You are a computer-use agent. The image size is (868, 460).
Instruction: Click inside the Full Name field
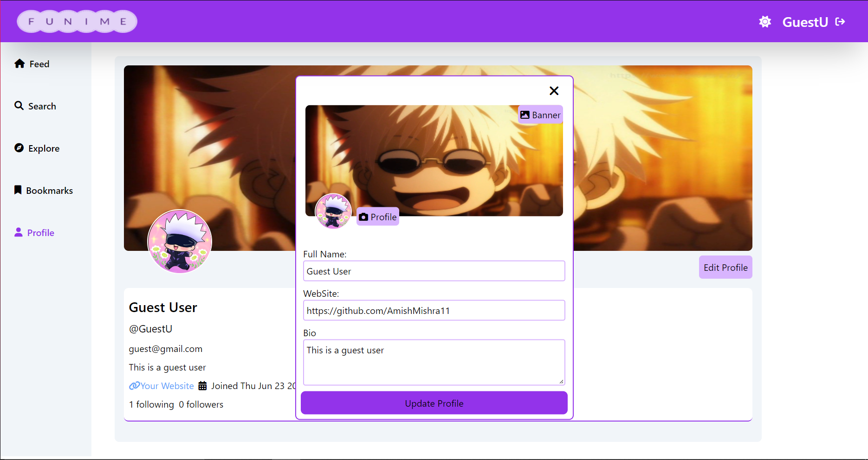pos(434,271)
